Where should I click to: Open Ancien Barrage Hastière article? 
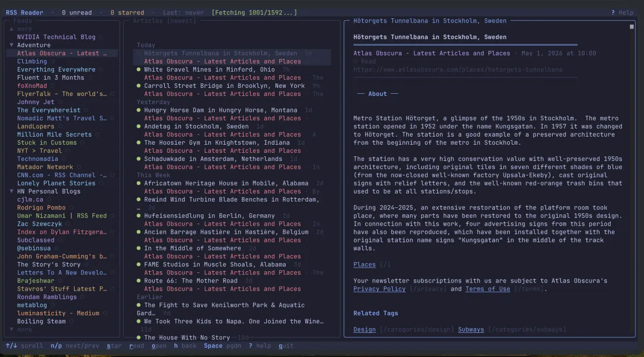226,232
